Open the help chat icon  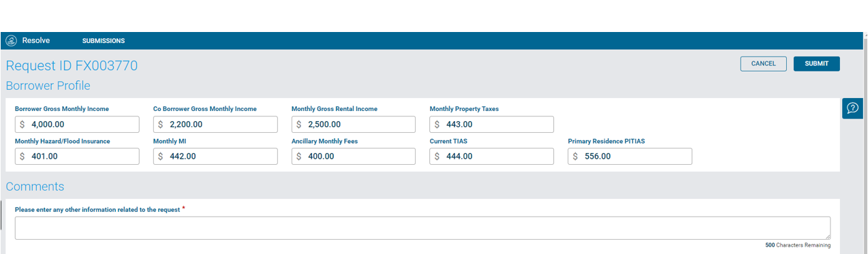(x=852, y=108)
